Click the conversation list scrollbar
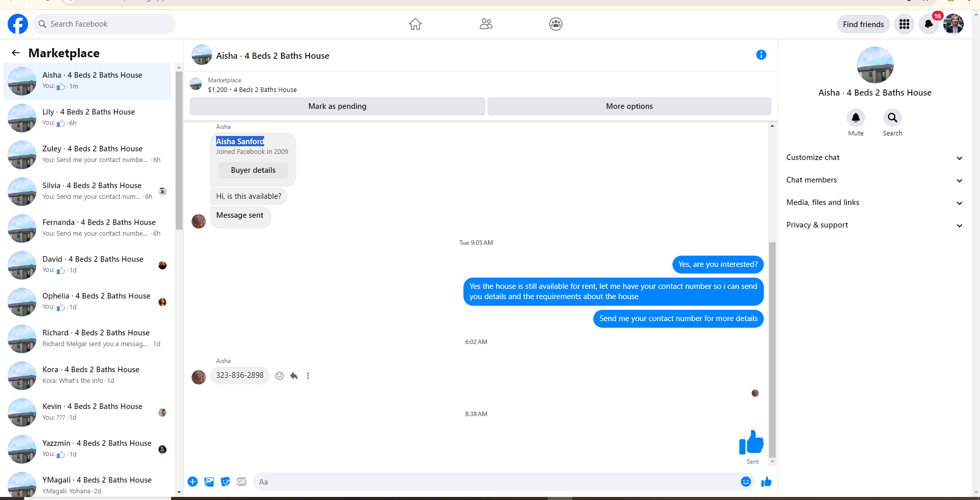Viewport: 980px width, 500px height. pyautogui.click(x=179, y=150)
